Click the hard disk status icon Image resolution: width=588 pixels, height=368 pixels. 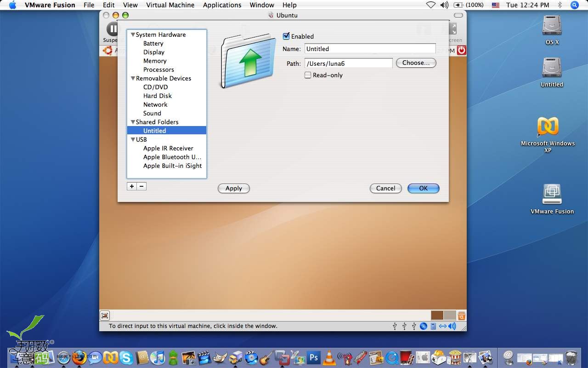(433, 326)
